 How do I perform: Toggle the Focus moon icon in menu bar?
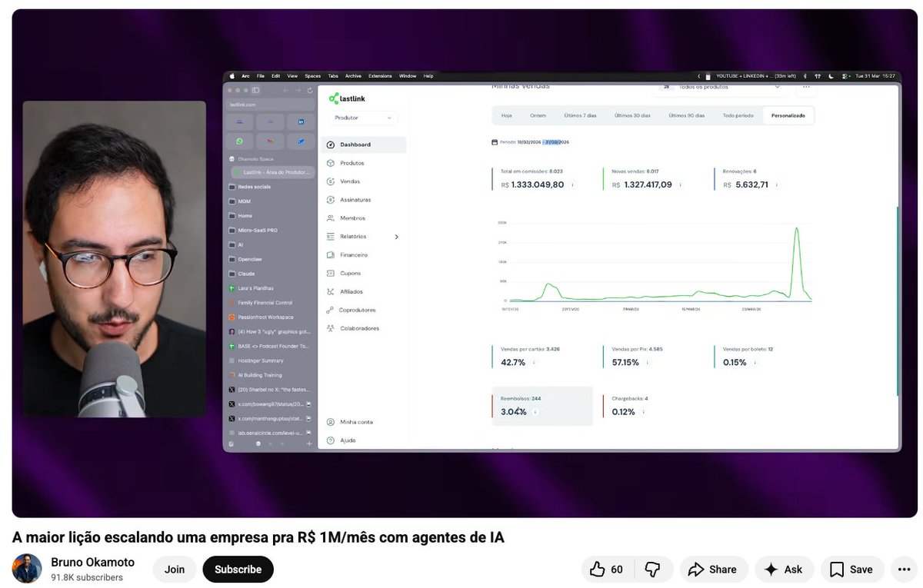pos(831,76)
